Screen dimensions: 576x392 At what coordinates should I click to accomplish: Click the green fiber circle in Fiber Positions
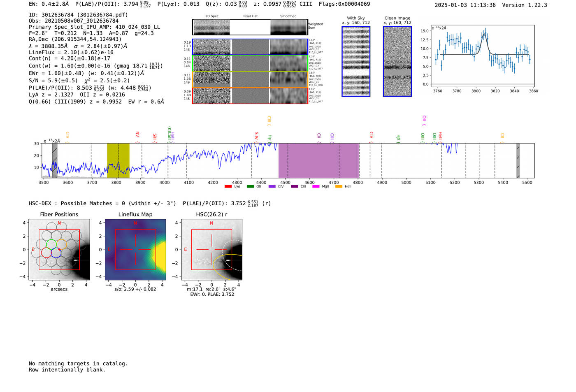51,244
